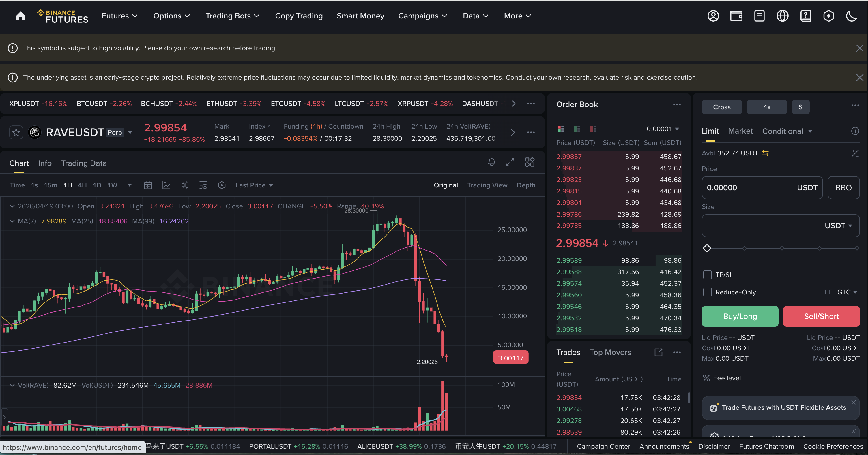Expand the chart to fullscreen
Image resolution: width=868 pixels, height=455 pixels.
[x=510, y=162]
